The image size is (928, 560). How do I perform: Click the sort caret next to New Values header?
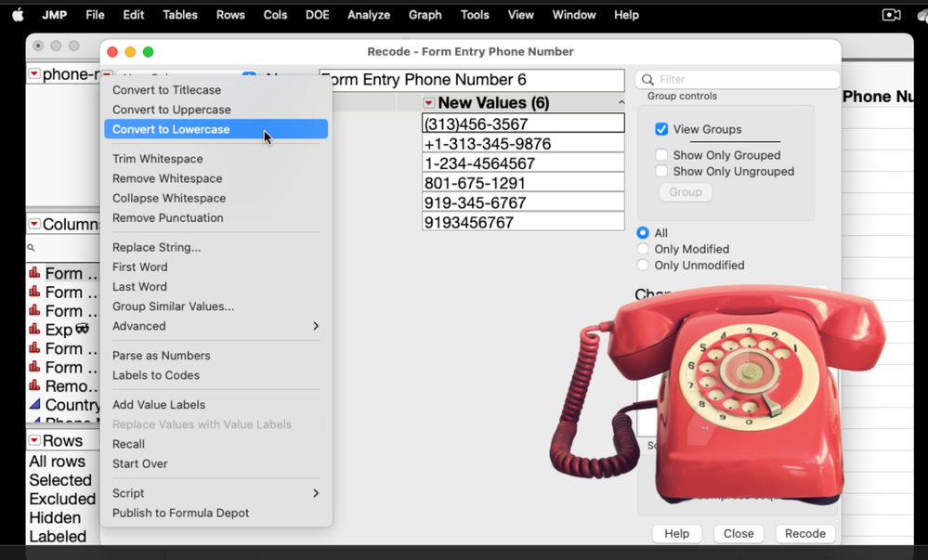[621, 102]
